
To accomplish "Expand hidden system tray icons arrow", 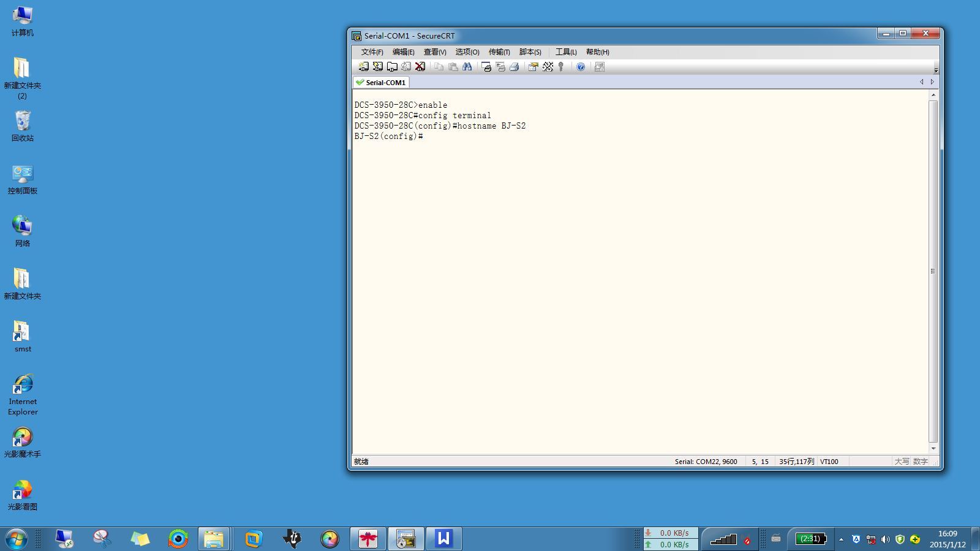I will tap(841, 539).
